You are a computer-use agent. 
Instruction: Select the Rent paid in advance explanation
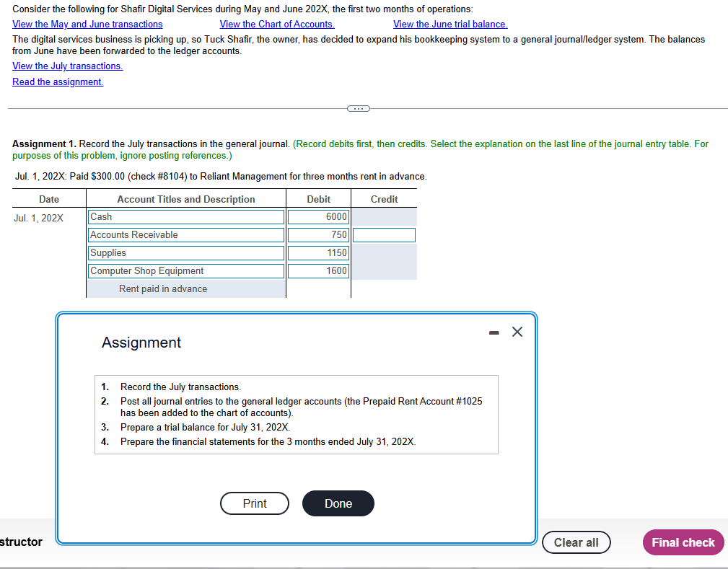(x=186, y=288)
